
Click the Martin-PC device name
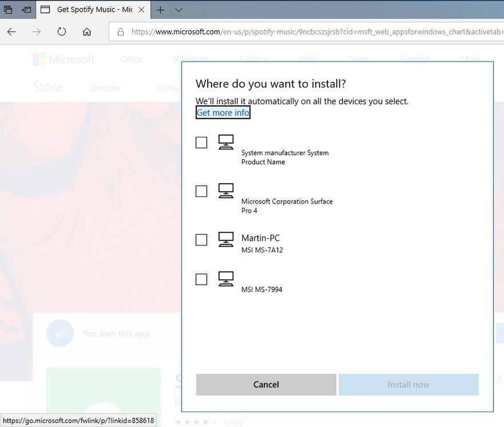coord(261,238)
